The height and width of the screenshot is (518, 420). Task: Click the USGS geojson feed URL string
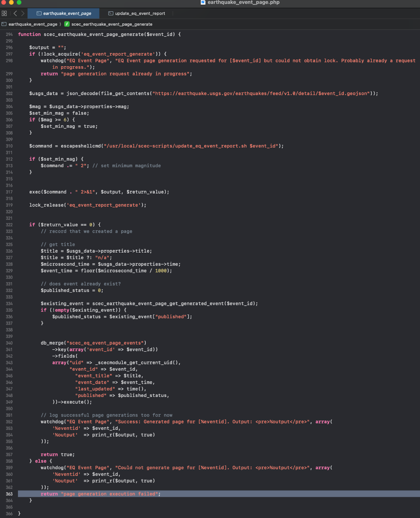261,93
